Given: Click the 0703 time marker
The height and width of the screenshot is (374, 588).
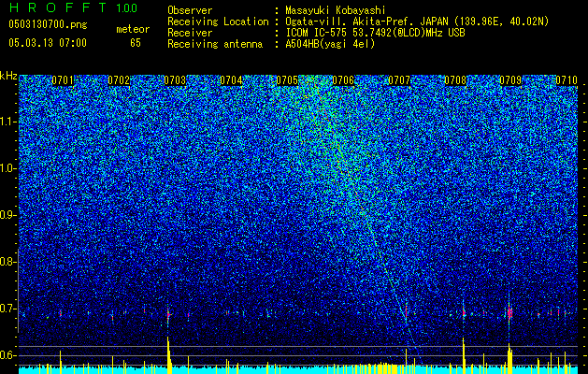Looking at the screenshot, I should [x=175, y=80].
